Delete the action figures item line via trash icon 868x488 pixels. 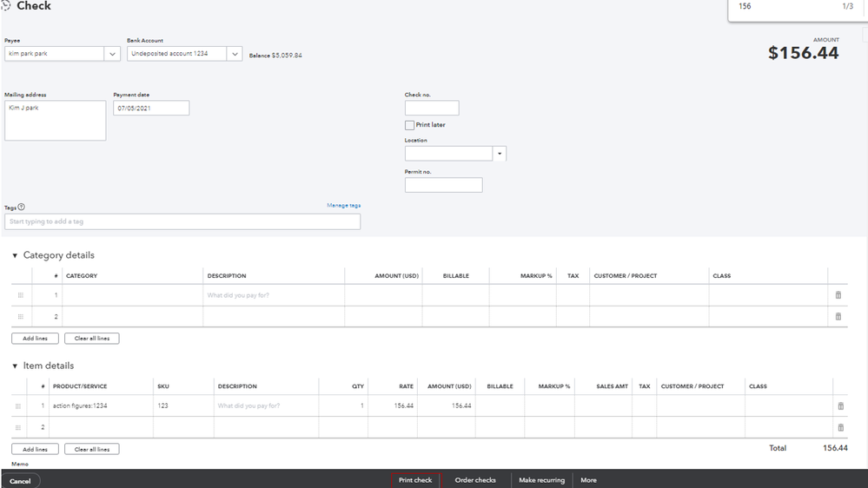pyautogui.click(x=840, y=406)
